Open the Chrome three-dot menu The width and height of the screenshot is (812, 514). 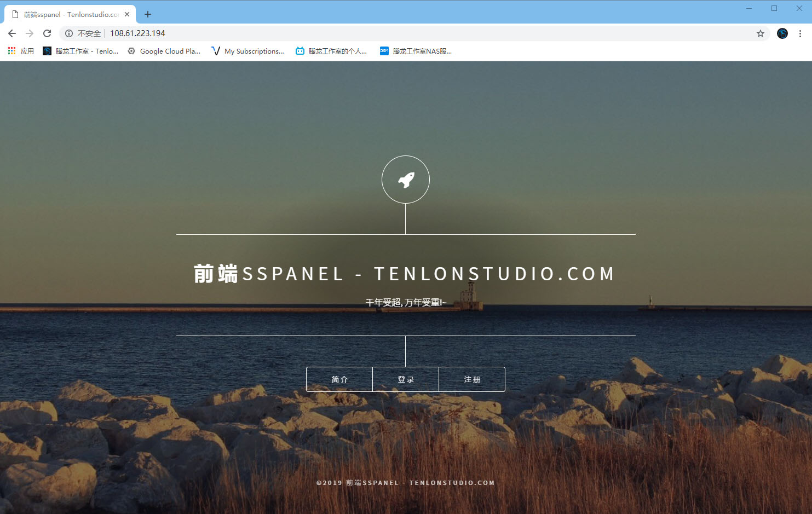(800, 33)
